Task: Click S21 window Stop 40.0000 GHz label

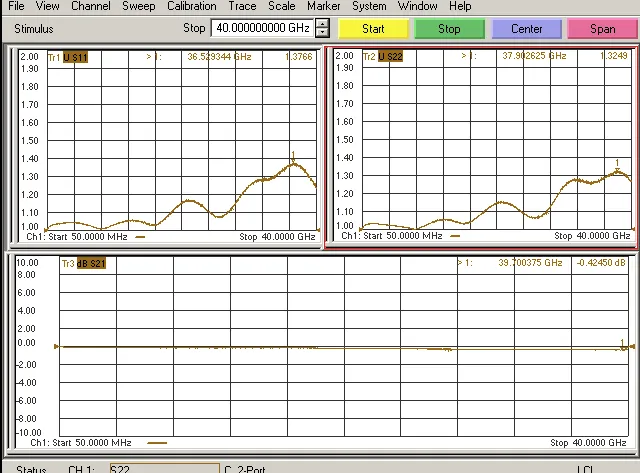Action: pos(588,443)
